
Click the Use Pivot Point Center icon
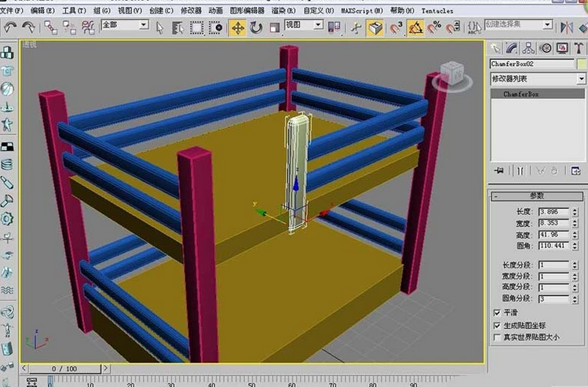click(334, 27)
